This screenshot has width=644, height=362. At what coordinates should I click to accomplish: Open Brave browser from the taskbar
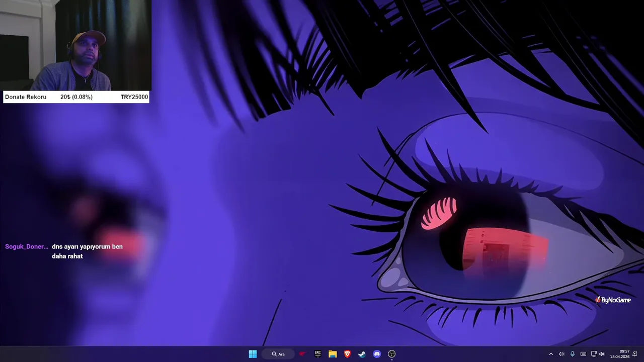click(347, 354)
